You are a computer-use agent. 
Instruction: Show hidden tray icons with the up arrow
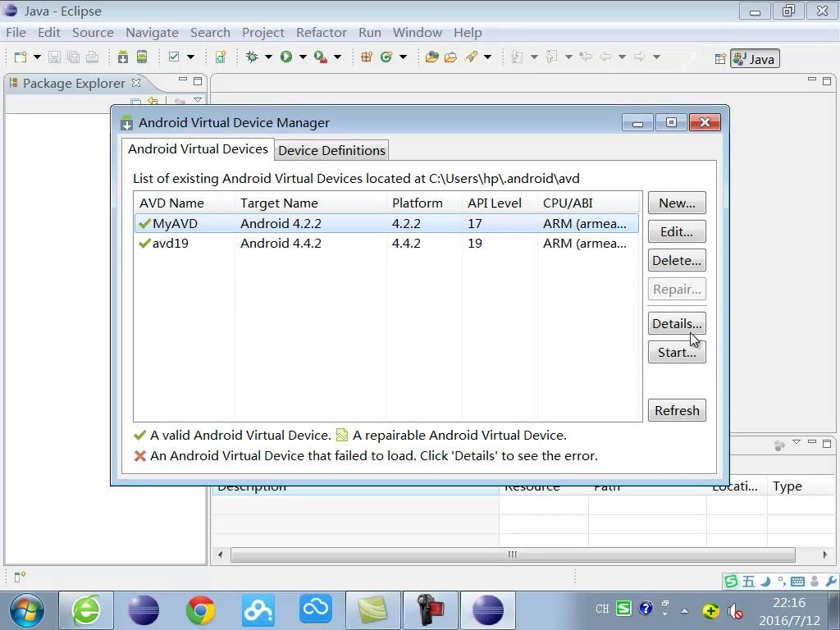pos(685,610)
